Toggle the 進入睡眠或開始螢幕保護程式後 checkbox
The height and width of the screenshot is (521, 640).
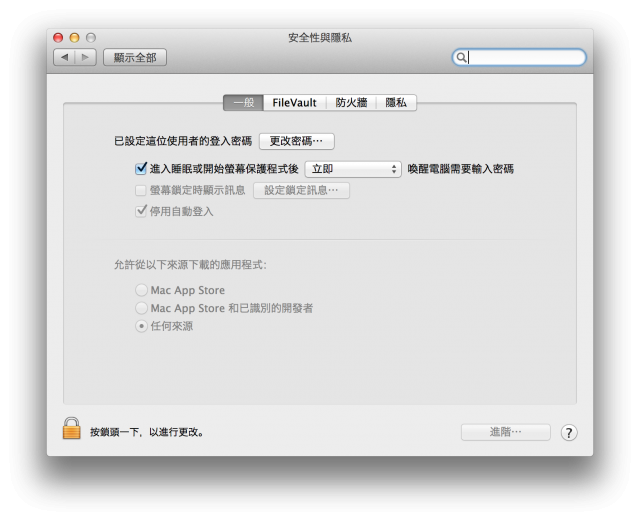(x=141, y=168)
